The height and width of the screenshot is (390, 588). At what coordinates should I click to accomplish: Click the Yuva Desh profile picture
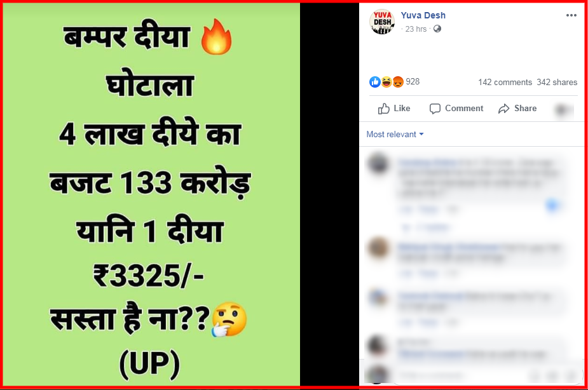382,22
